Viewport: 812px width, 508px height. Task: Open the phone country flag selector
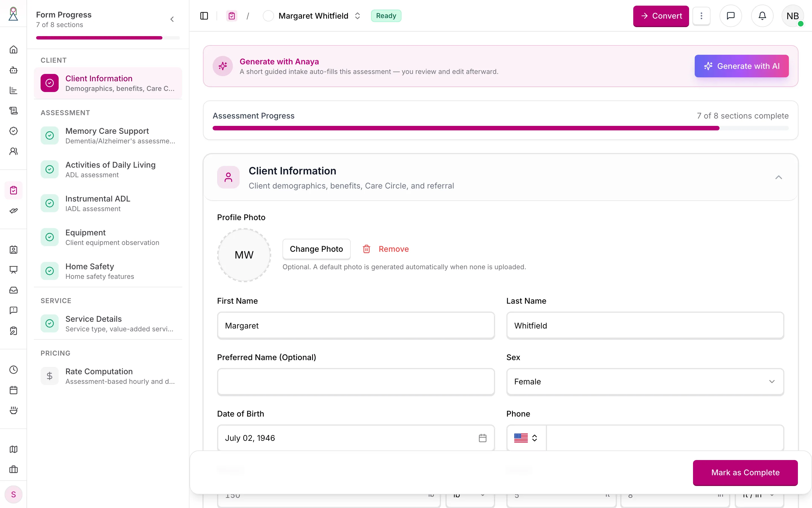pyautogui.click(x=526, y=438)
